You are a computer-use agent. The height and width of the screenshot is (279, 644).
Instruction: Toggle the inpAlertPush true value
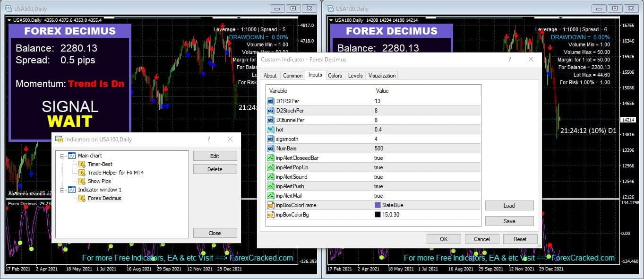378,186
